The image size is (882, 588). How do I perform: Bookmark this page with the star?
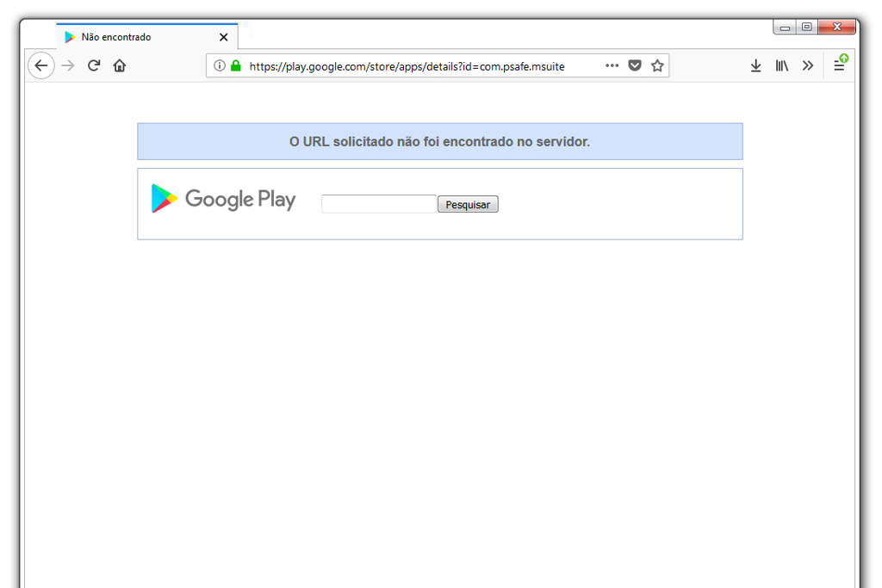pyautogui.click(x=657, y=65)
